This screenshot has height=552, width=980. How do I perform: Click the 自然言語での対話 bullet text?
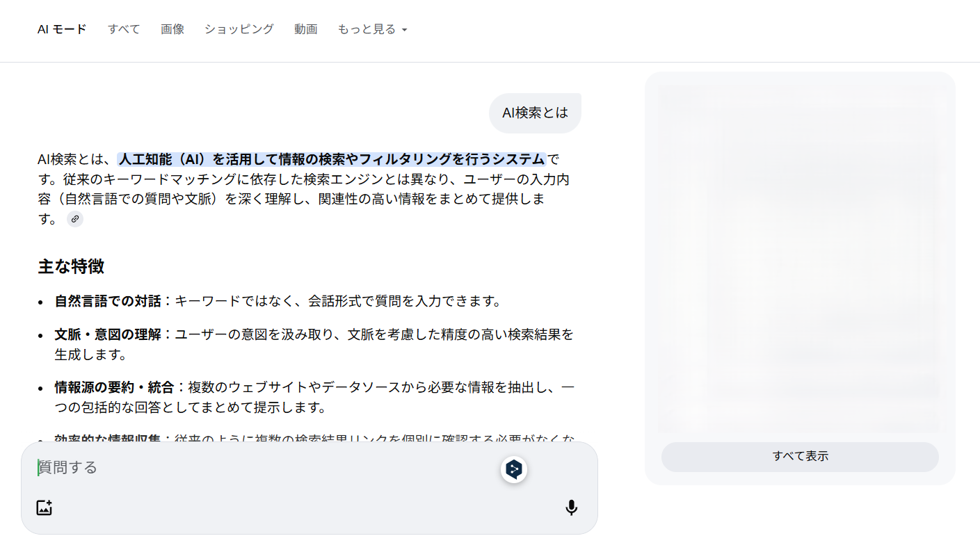[x=109, y=301]
